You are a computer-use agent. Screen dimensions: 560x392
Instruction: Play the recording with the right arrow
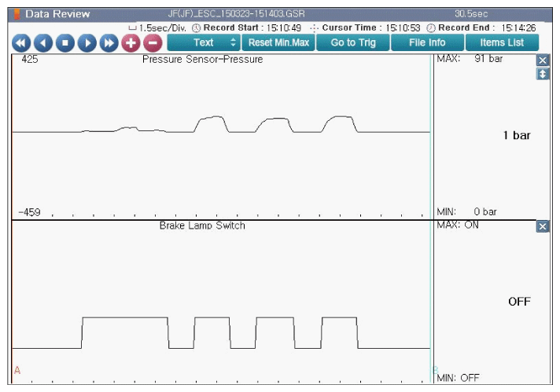tap(87, 43)
